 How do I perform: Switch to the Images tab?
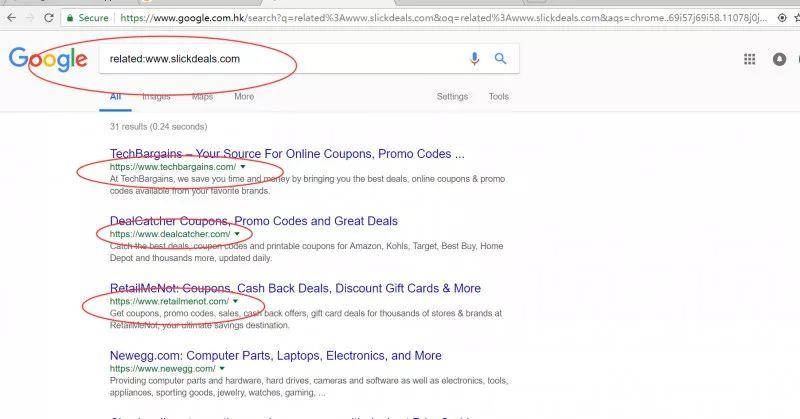156,96
